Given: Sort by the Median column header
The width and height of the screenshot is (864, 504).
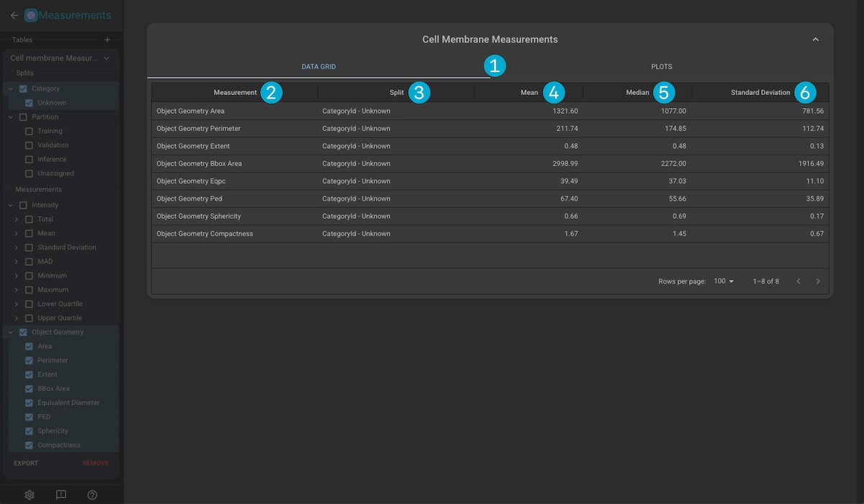Looking at the screenshot, I should click(637, 93).
